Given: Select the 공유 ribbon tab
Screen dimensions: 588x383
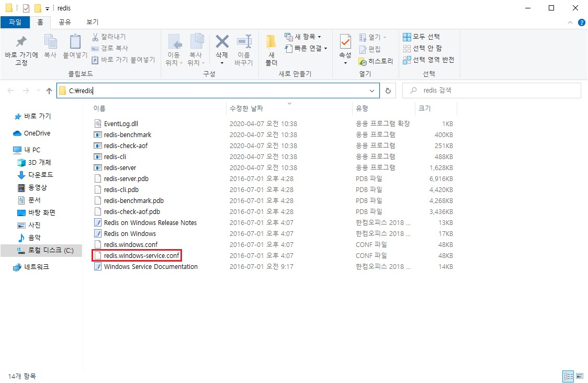Looking at the screenshot, I should 65,22.
